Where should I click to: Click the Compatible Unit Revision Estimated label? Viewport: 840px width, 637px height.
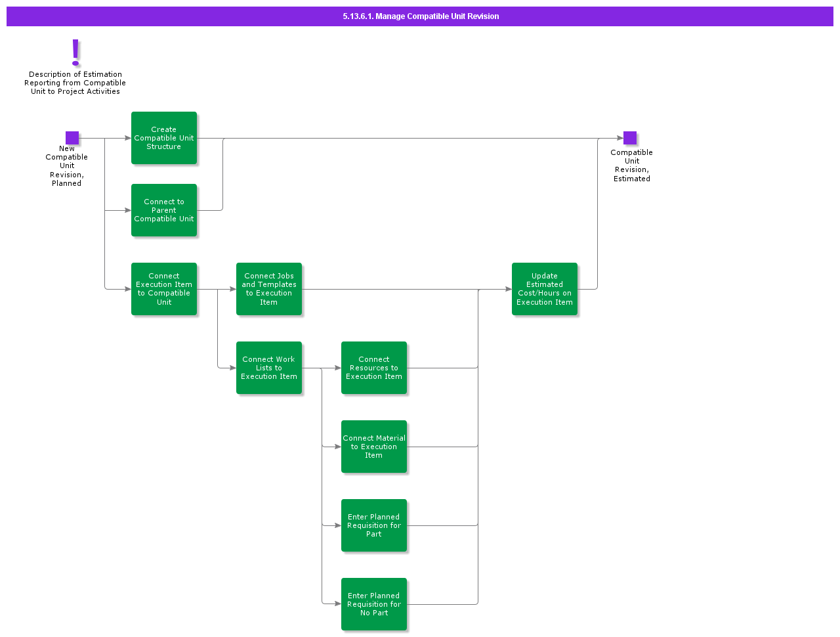click(631, 165)
